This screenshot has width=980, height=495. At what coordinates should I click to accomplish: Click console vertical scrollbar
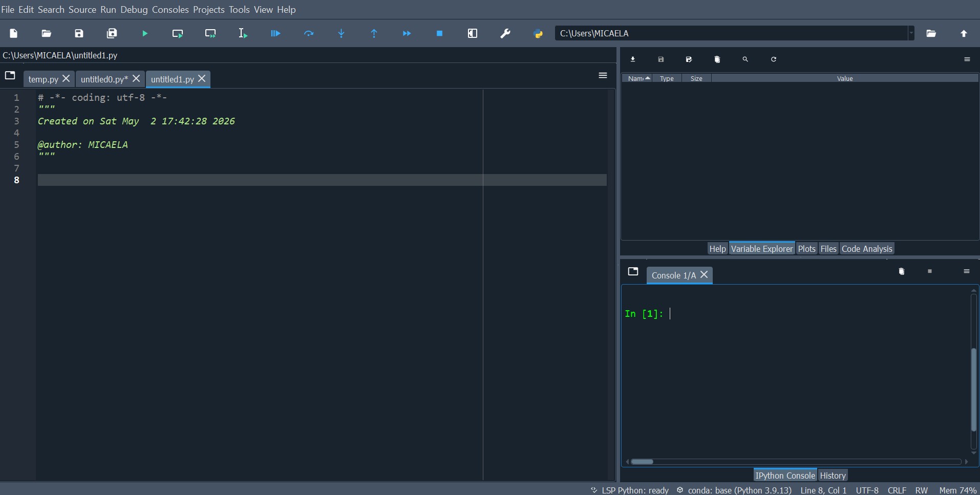click(x=974, y=390)
